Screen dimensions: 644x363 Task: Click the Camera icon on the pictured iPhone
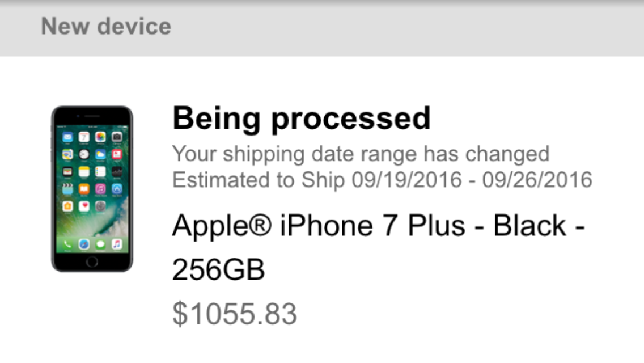[x=117, y=137]
